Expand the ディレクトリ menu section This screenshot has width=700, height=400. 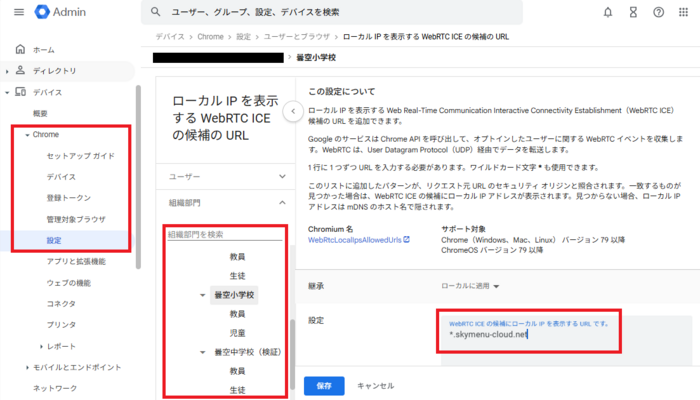(x=9, y=71)
